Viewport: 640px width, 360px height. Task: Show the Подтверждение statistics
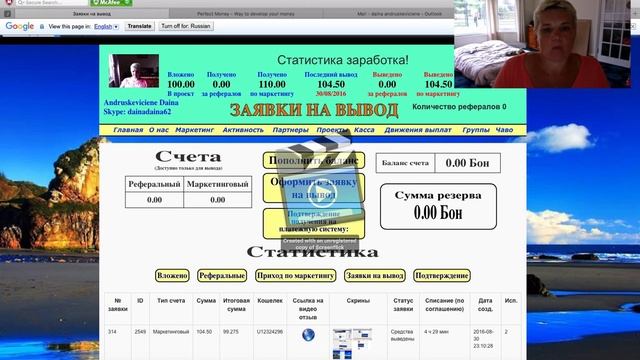pyautogui.click(x=442, y=276)
